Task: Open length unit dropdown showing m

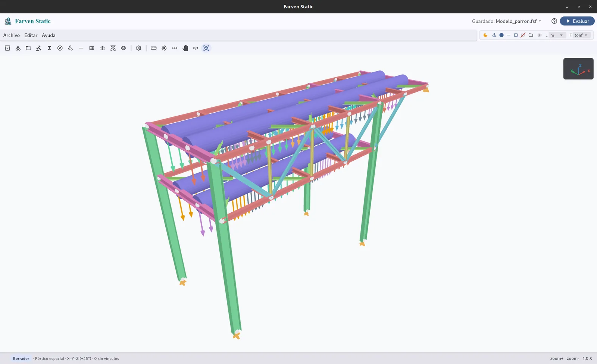Action: click(556, 35)
